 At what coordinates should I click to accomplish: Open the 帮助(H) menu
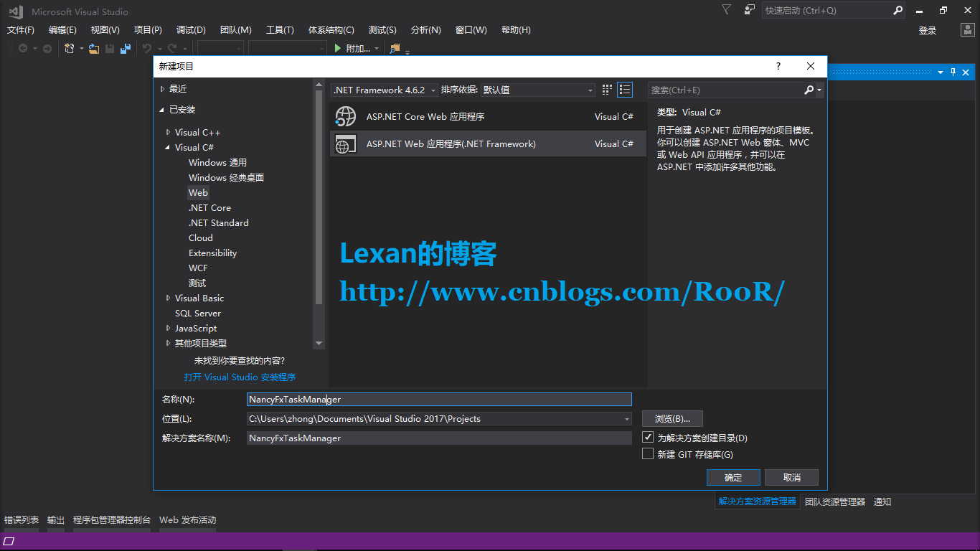[x=516, y=30]
